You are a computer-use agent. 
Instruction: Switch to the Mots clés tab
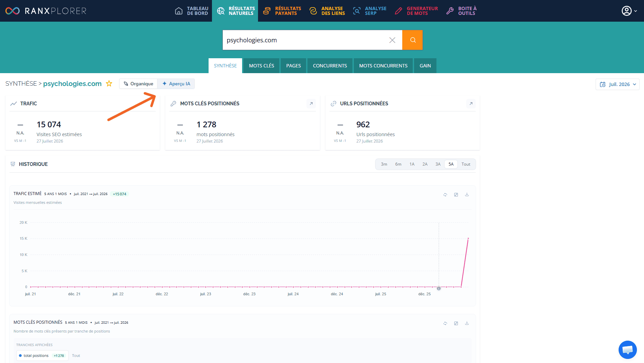click(x=261, y=66)
